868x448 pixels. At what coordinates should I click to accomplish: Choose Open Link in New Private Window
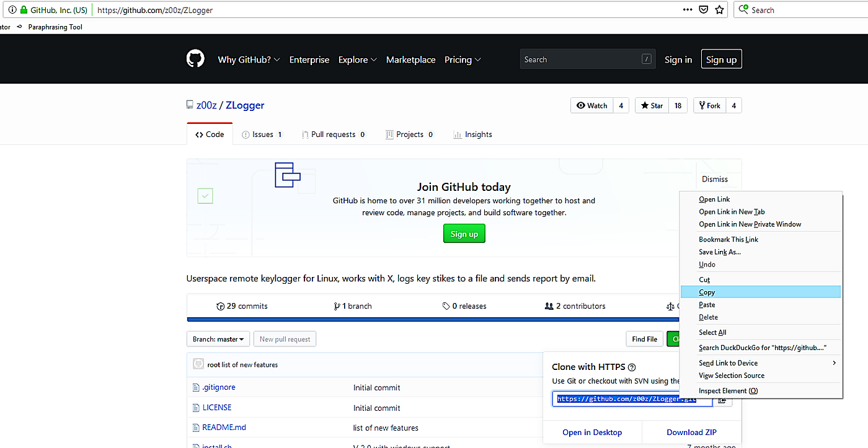click(x=760, y=224)
